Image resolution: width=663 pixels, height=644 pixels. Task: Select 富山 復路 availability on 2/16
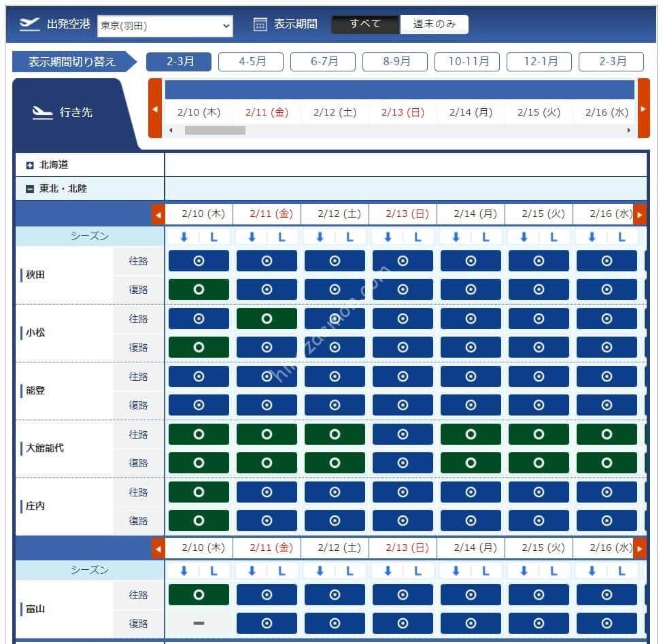607,624
